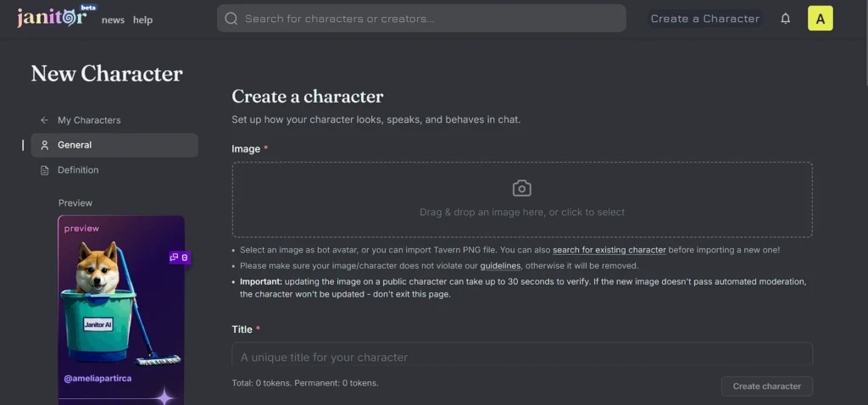Click the beta badge on logo

point(88,8)
